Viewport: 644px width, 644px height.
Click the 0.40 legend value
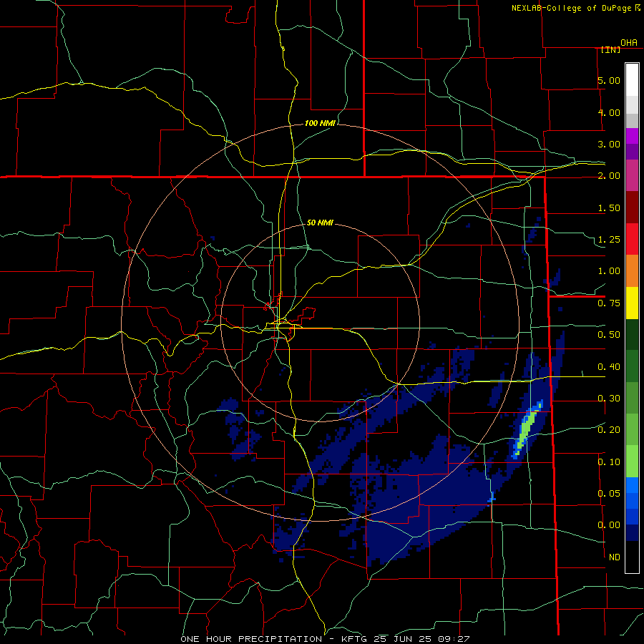pyautogui.click(x=609, y=367)
